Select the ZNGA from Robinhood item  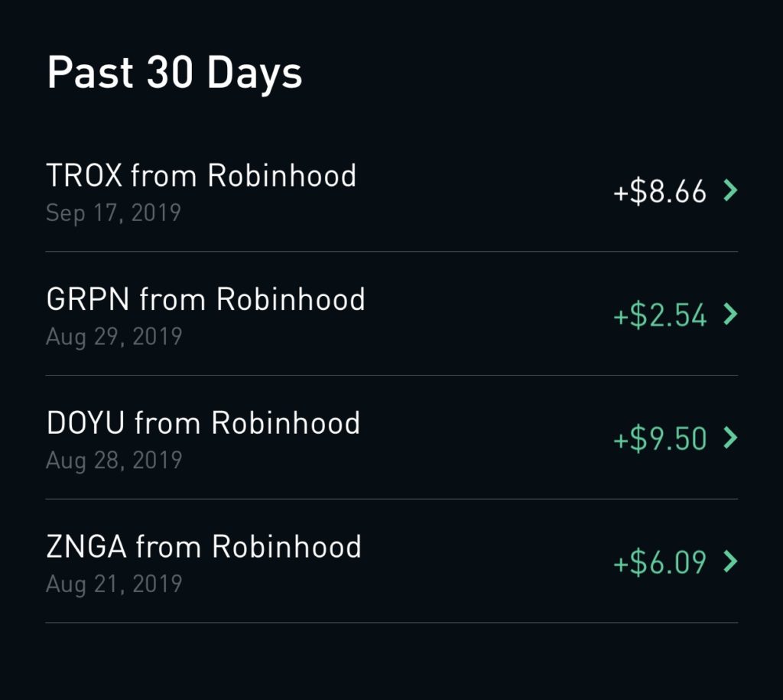[x=391, y=561]
